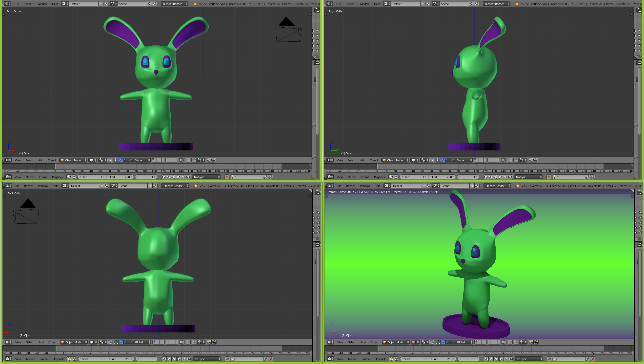Jump to previous keyframe, Back Ortho timeline
This screenshot has width=644, height=364.
coord(169,359)
